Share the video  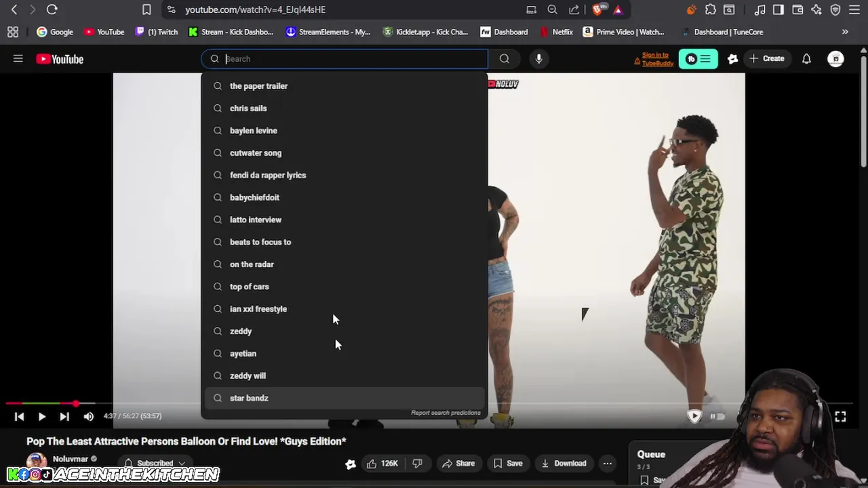click(x=458, y=464)
